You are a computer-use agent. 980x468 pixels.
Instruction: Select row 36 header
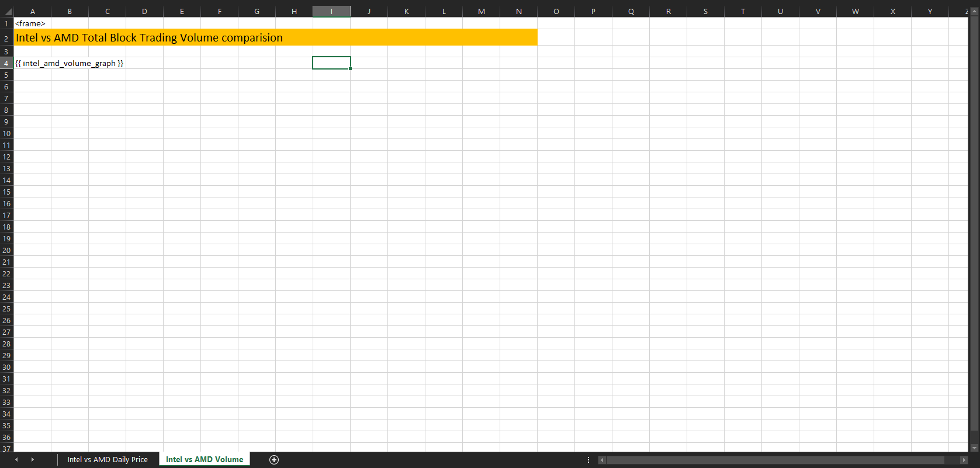6,437
